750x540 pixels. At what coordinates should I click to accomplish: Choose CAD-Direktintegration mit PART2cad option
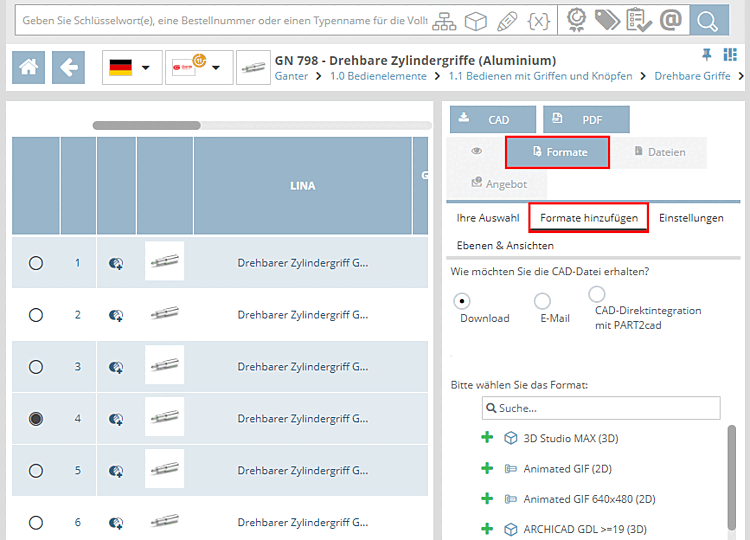[x=596, y=294]
